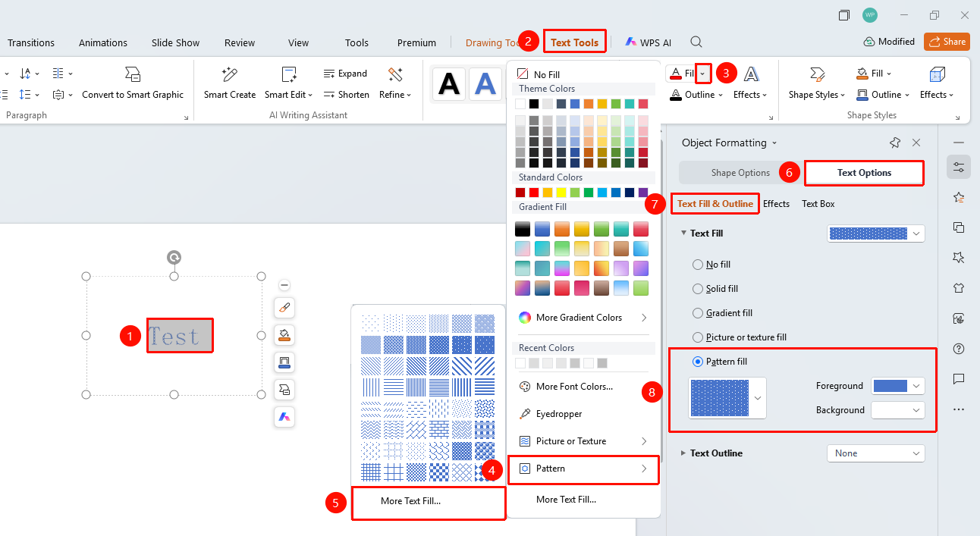Close the Object Formatting panel

(916, 143)
